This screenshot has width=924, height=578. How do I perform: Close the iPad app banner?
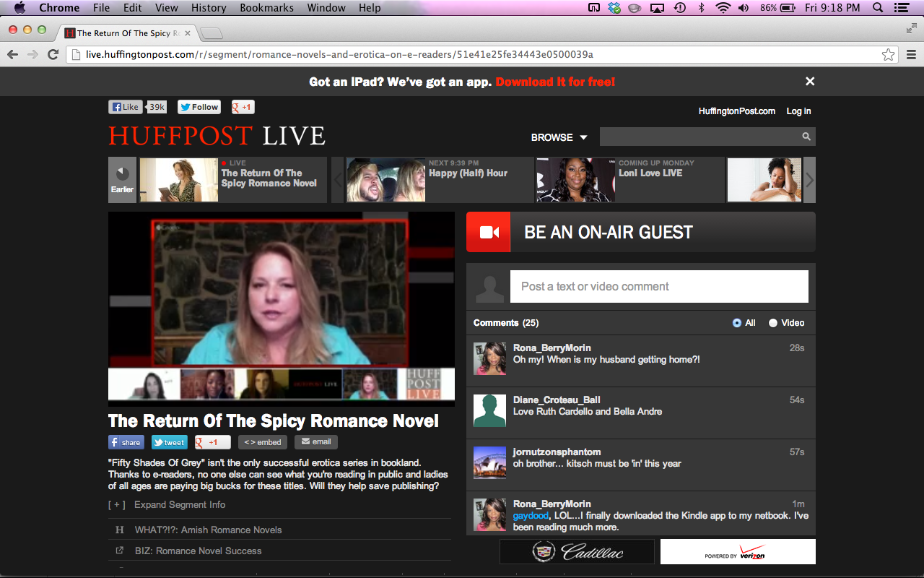[x=810, y=82]
